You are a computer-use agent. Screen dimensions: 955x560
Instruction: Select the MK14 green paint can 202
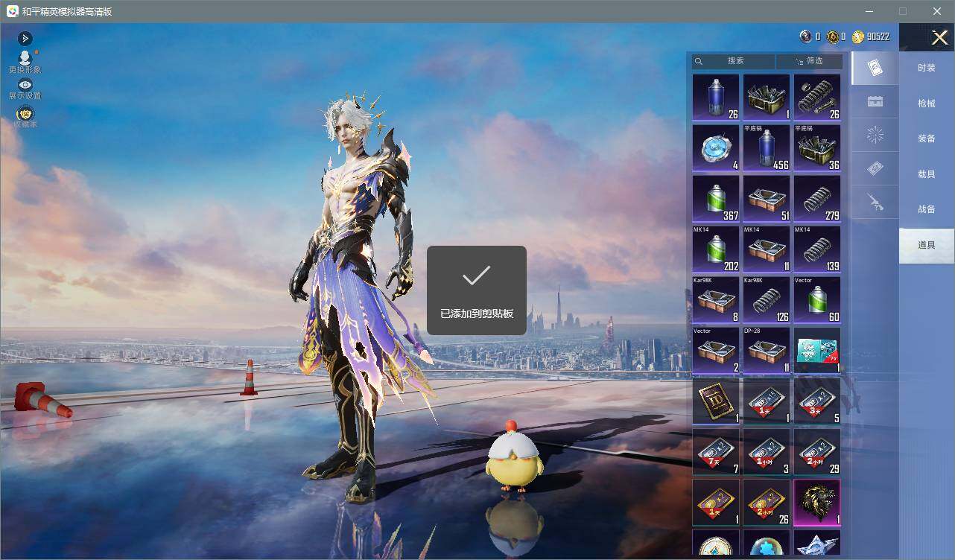[716, 249]
